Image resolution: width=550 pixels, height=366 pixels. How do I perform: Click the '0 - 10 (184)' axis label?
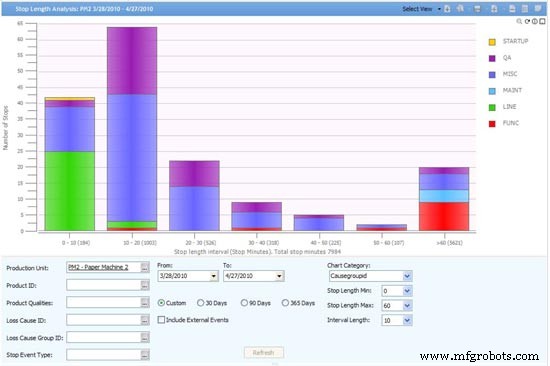[x=76, y=243]
